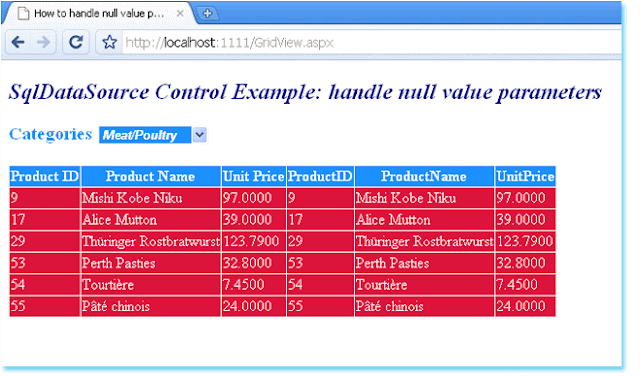
Task: Select 'Mishi Kobe Niku' in the first grid
Action: (x=132, y=198)
